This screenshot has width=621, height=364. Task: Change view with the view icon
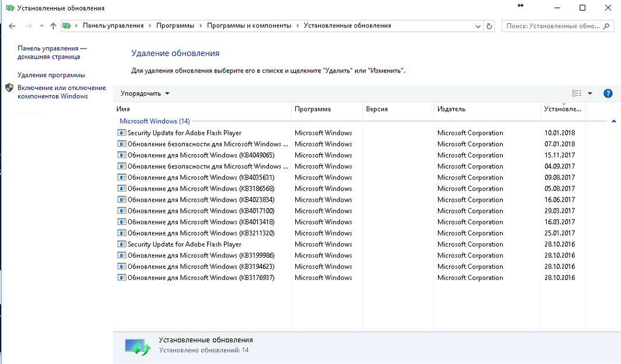click(x=577, y=93)
